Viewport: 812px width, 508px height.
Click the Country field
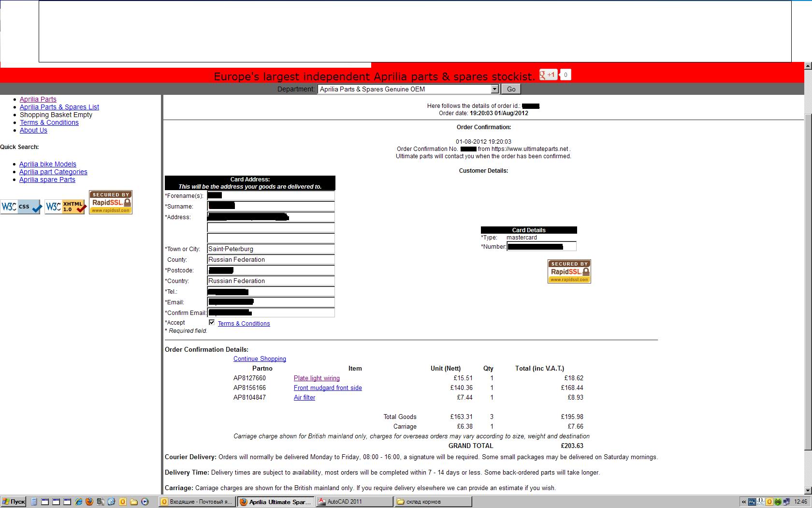pos(271,281)
